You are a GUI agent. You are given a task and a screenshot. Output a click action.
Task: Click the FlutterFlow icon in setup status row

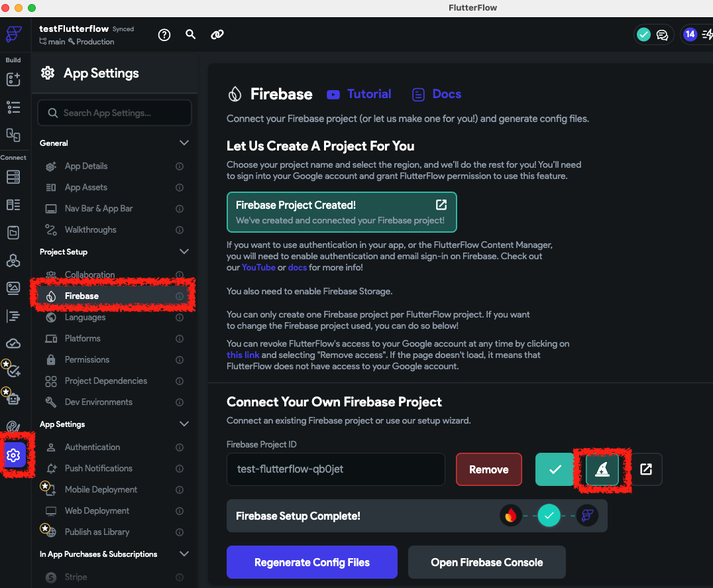pyautogui.click(x=587, y=516)
